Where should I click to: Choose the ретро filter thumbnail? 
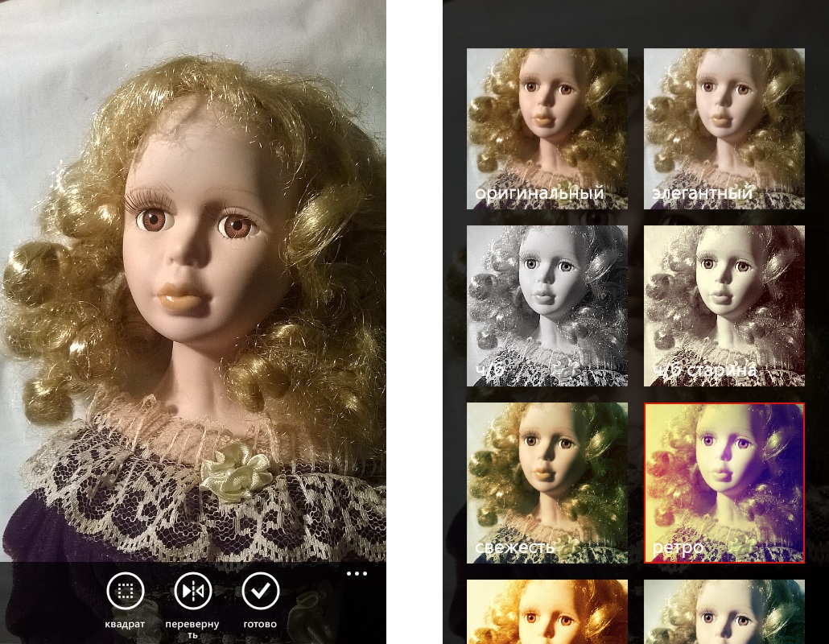724,483
